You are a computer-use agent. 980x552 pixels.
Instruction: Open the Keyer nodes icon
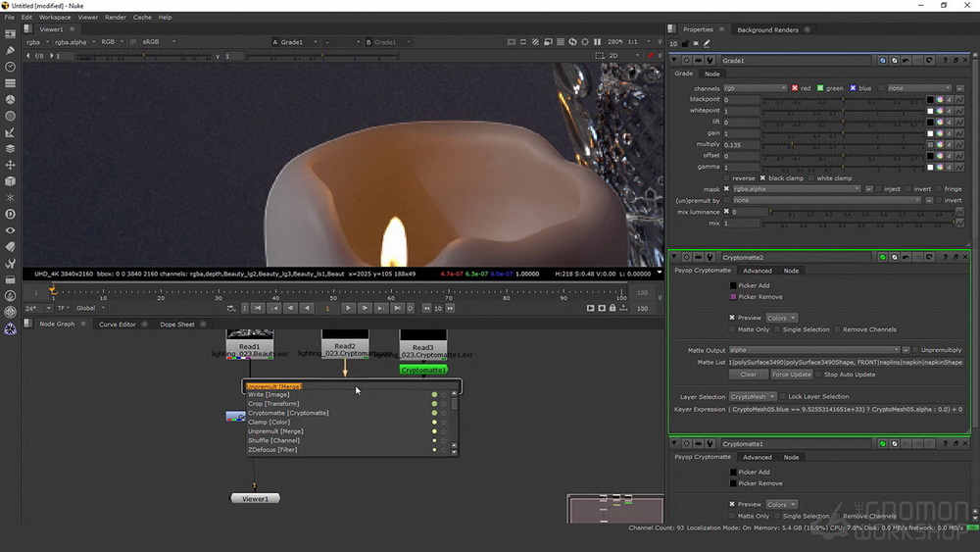10,132
